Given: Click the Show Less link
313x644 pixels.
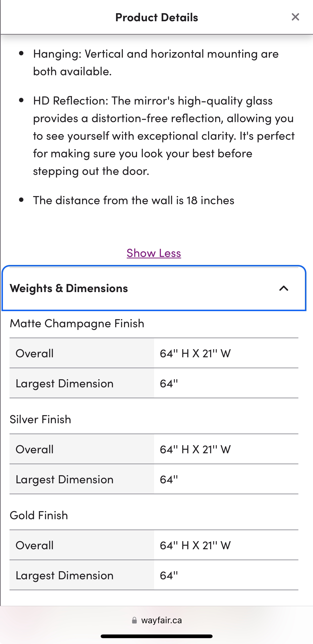Looking at the screenshot, I should (154, 253).
